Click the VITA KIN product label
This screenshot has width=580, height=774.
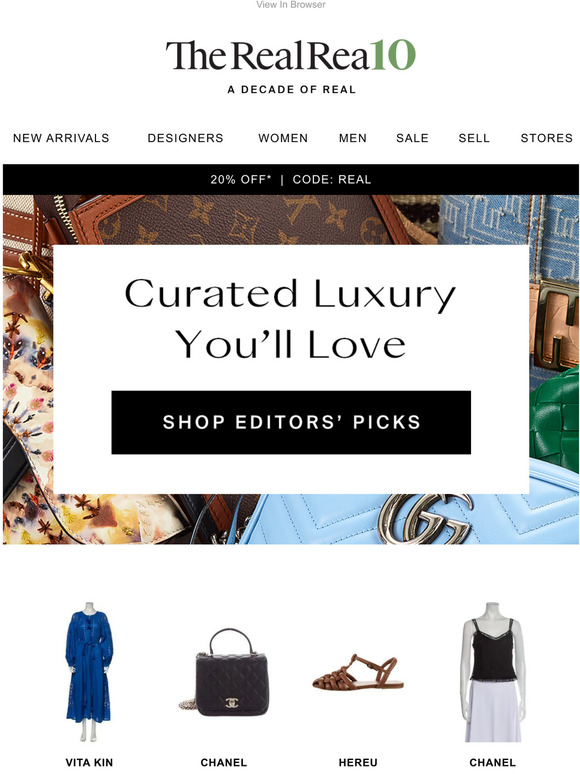tap(89, 762)
